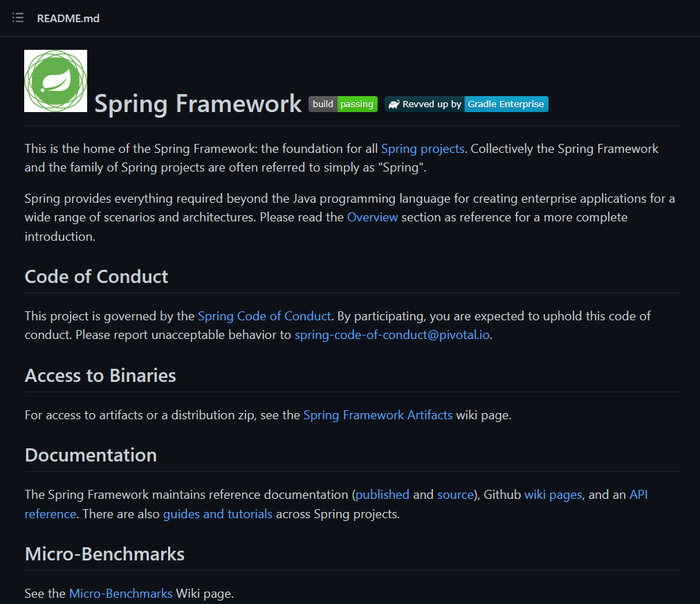
Task: Click the Spring Framework main heading
Action: click(x=198, y=104)
